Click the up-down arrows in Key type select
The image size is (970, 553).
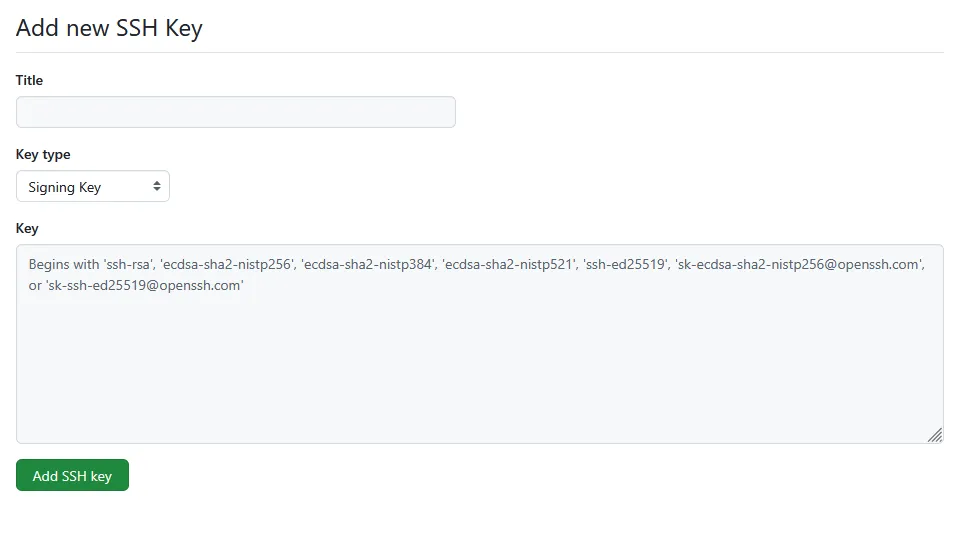pyautogui.click(x=156, y=187)
